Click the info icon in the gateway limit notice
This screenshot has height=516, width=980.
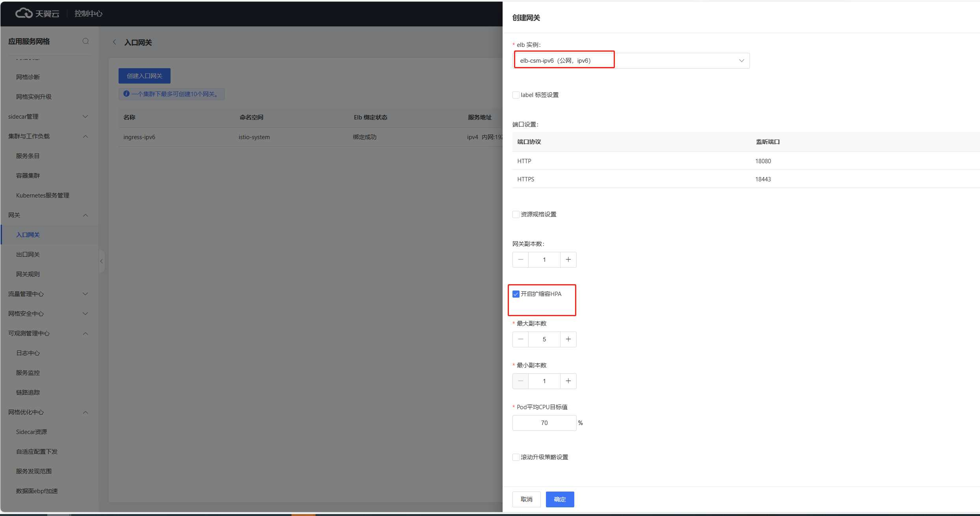click(x=126, y=94)
